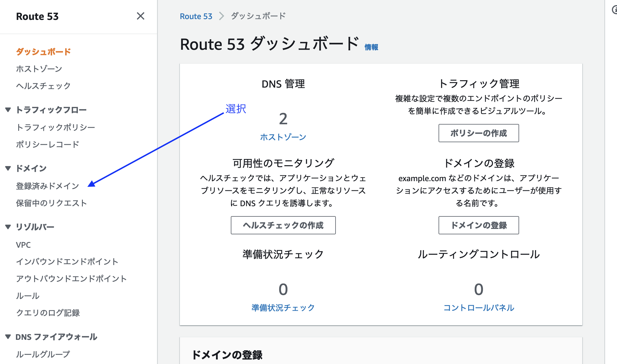617x364 pixels.
Task: Collapse the トラフィックフロー section
Action: (x=8, y=109)
